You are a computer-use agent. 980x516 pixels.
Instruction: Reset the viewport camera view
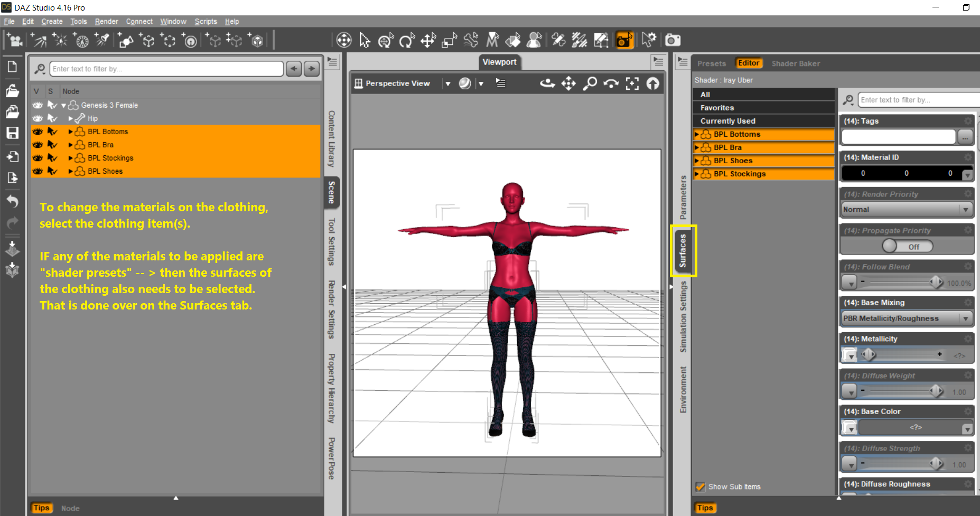pos(653,83)
